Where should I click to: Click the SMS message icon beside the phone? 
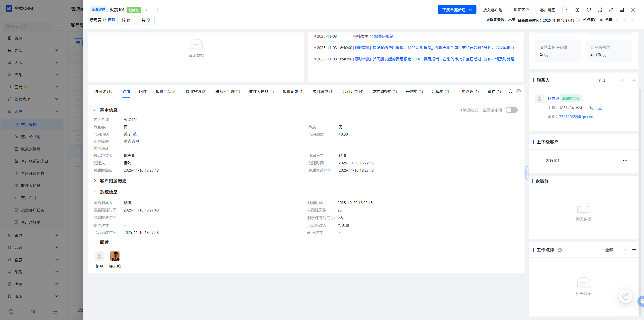600,108
